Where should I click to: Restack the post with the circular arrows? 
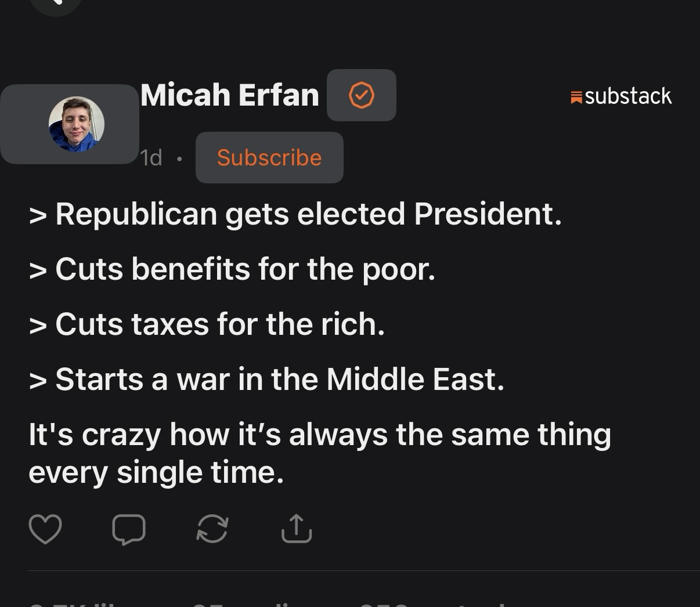(212, 529)
